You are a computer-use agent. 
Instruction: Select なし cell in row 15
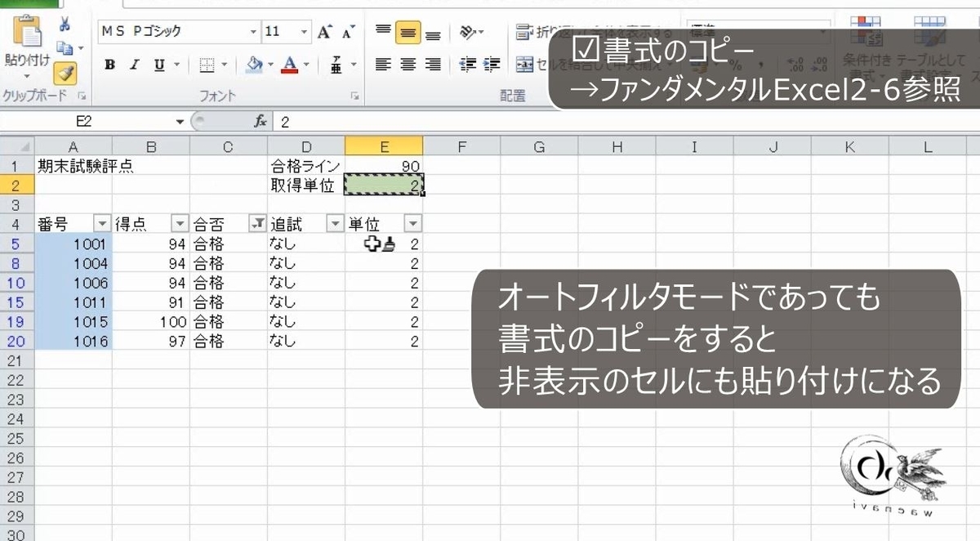(306, 302)
